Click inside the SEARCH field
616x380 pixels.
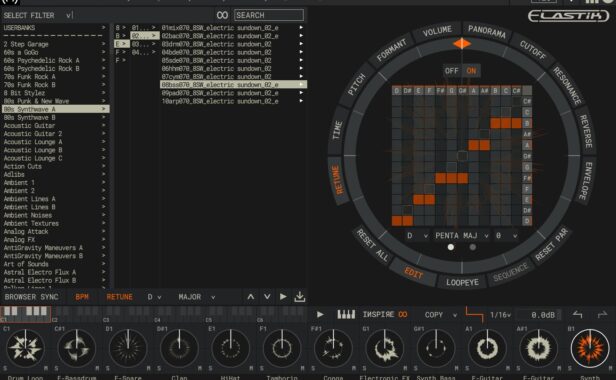coord(269,15)
